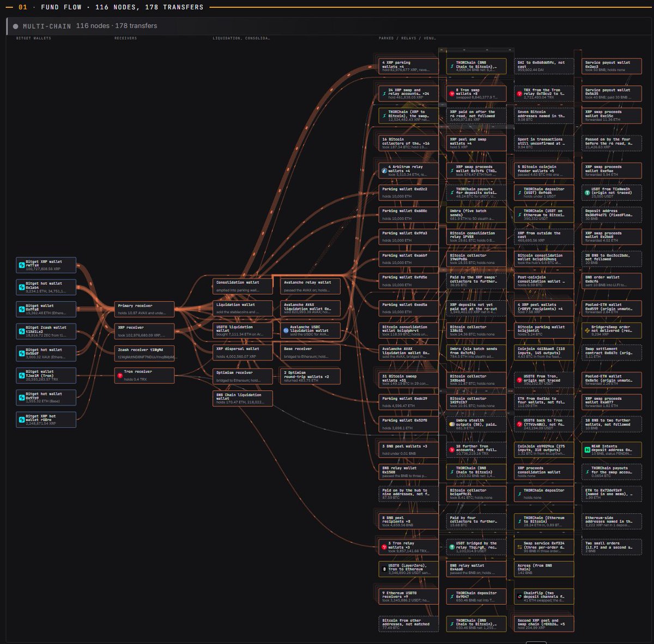Open the Zcash receiver t1WgMd node
Screen dimensions: 654x644
pos(144,353)
